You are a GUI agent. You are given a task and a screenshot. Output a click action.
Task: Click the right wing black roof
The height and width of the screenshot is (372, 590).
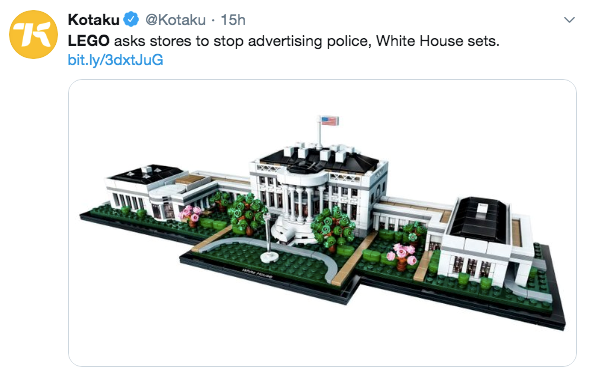[479, 218]
